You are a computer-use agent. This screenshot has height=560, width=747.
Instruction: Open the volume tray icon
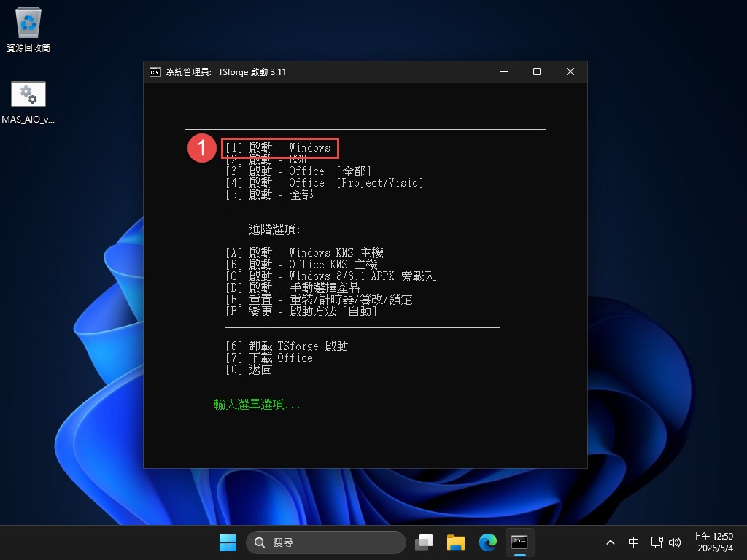675,542
